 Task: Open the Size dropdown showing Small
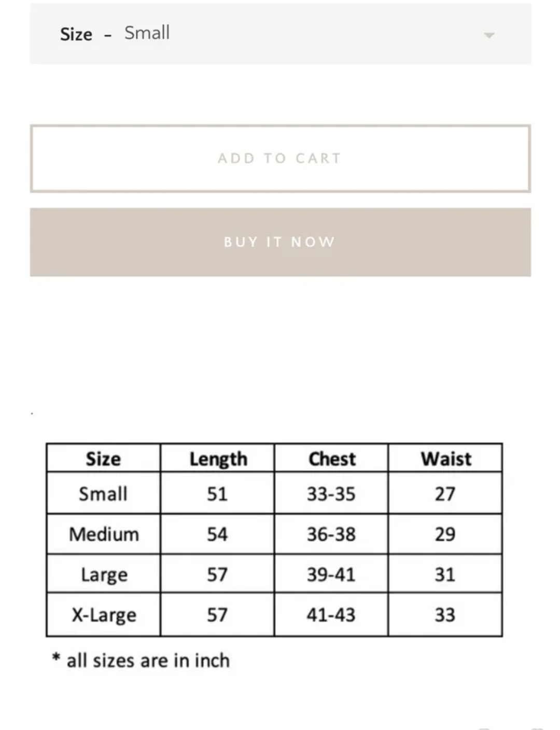pyautogui.click(x=280, y=34)
